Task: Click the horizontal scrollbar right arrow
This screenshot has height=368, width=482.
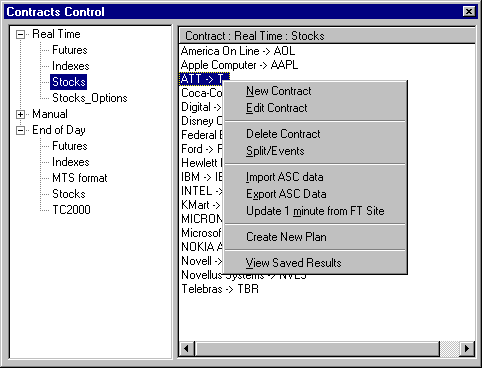Action: 466,349
